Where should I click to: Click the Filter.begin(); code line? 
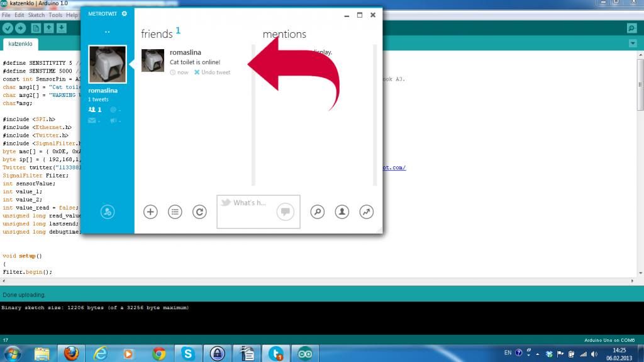coord(28,272)
